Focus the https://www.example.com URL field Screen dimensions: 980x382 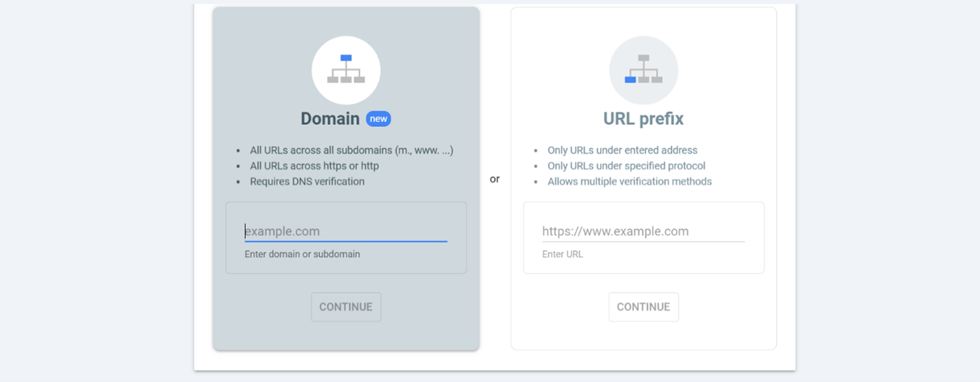(644, 231)
